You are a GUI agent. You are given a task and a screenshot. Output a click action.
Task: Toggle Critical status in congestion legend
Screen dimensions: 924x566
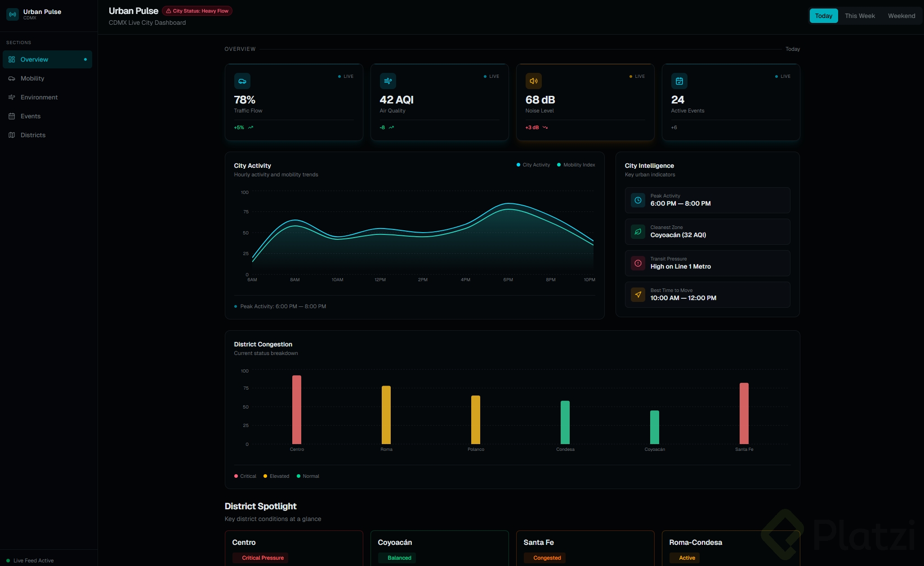click(245, 476)
